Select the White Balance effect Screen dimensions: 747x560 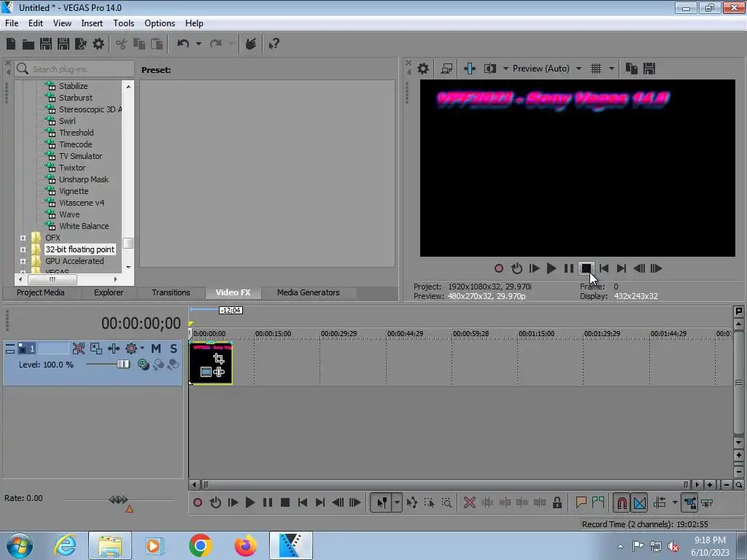pyautogui.click(x=84, y=226)
